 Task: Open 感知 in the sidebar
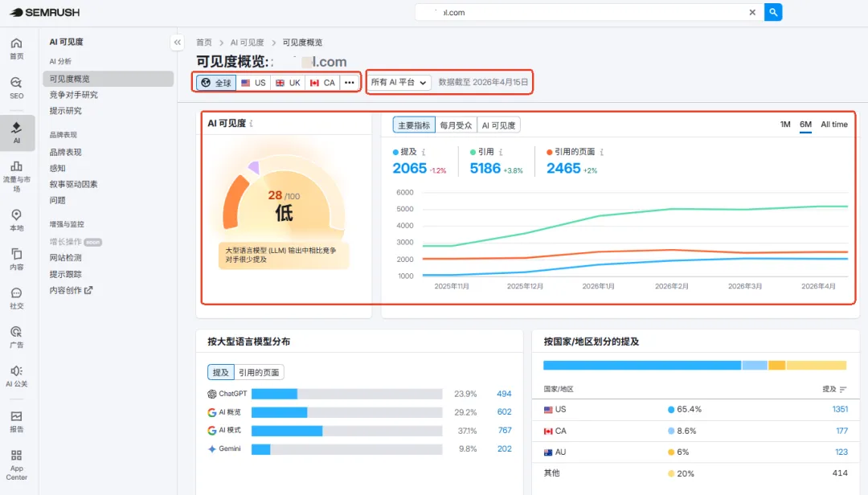point(58,168)
